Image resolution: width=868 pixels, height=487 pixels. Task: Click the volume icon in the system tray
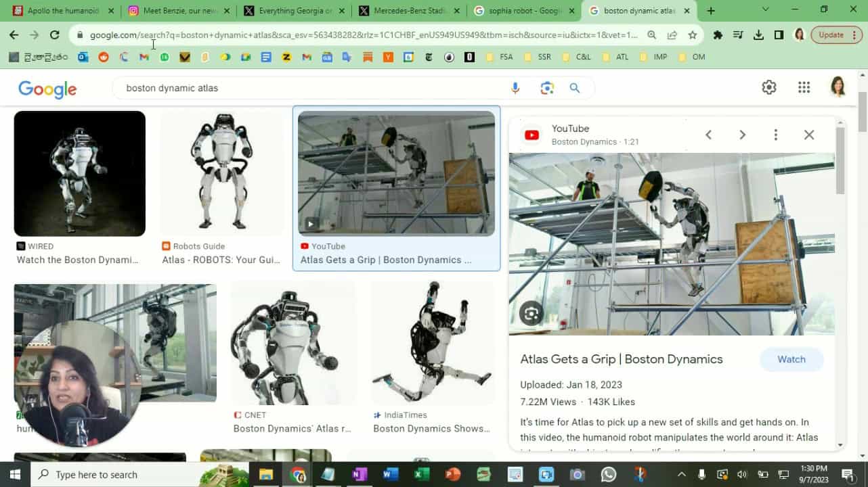[x=742, y=474]
